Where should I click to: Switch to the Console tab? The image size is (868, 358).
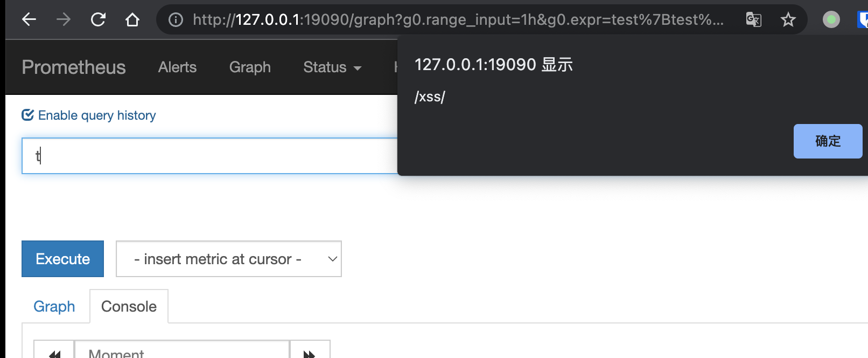click(129, 306)
